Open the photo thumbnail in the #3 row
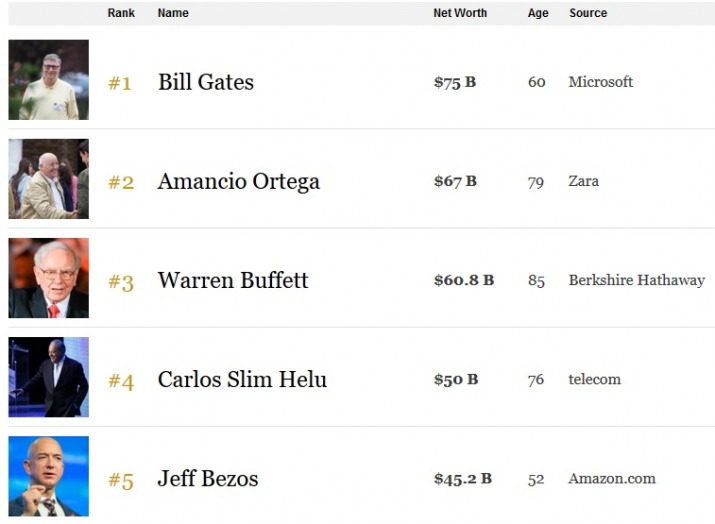 click(49, 278)
